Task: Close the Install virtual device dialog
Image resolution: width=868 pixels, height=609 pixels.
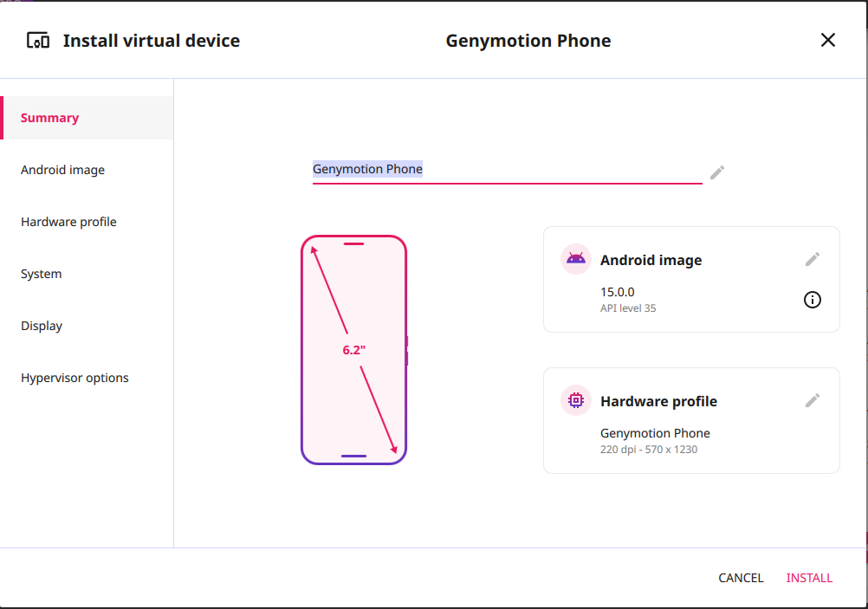Action: pos(827,40)
